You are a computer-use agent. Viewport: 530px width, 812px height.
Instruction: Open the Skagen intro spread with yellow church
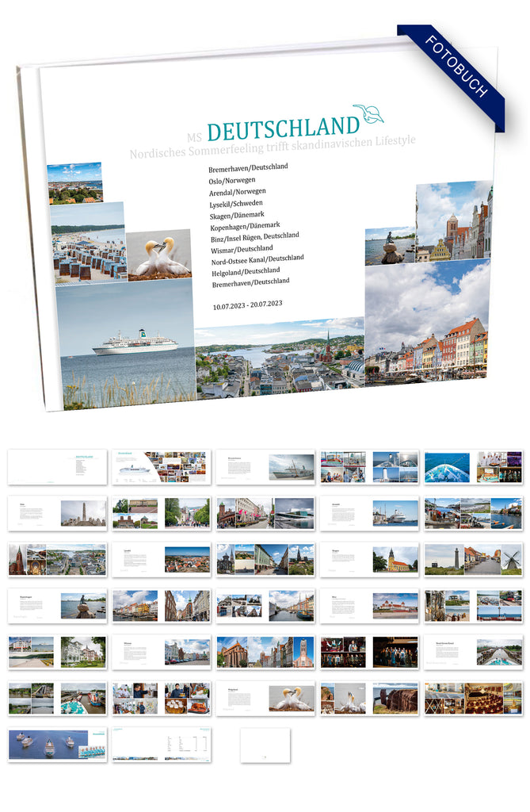tap(369, 559)
